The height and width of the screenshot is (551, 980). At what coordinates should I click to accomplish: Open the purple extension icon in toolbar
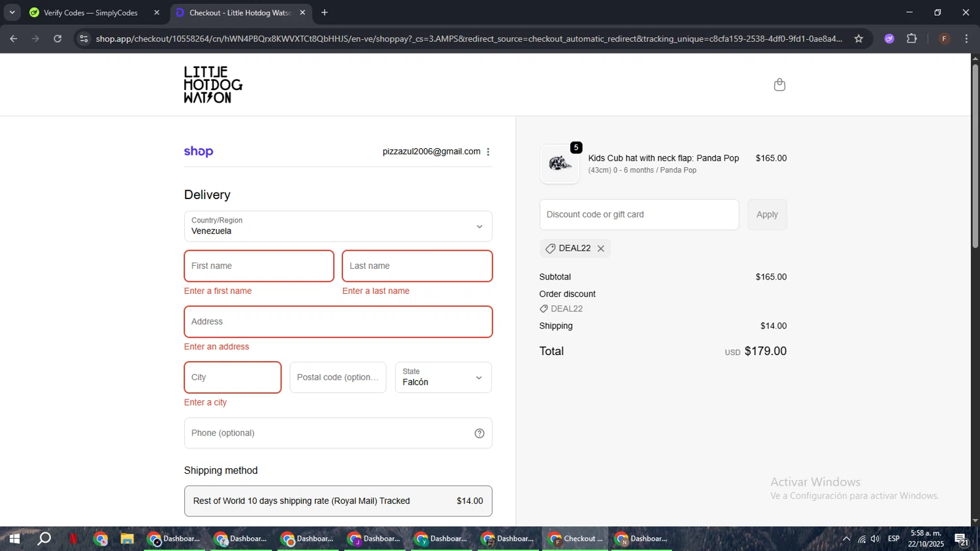(x=889, y=39)
